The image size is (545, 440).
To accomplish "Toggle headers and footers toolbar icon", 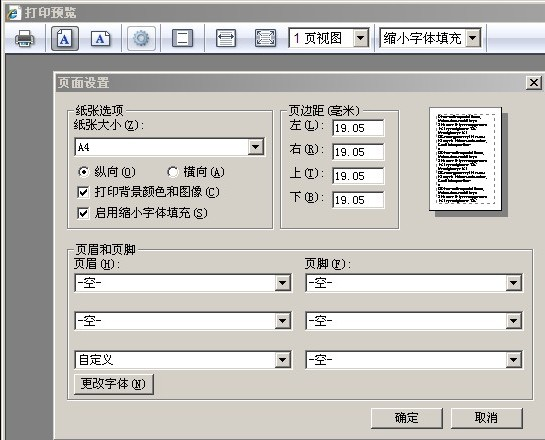I will click(x=182, y=38).
